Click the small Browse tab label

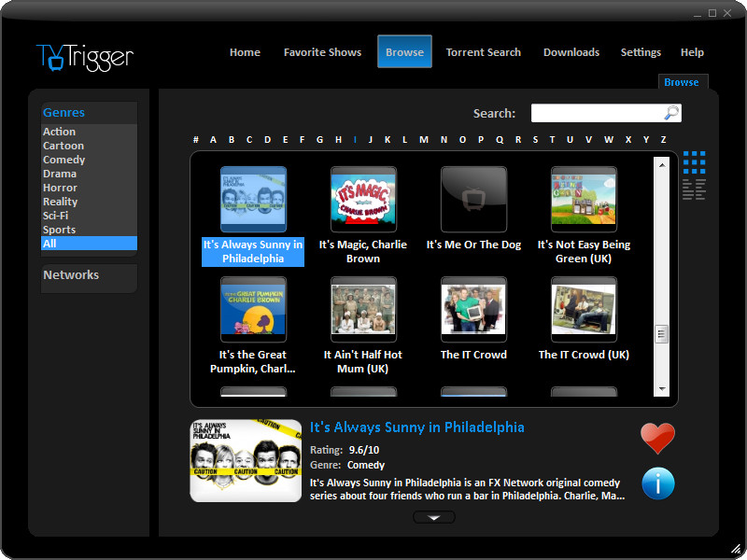(682, 82)
